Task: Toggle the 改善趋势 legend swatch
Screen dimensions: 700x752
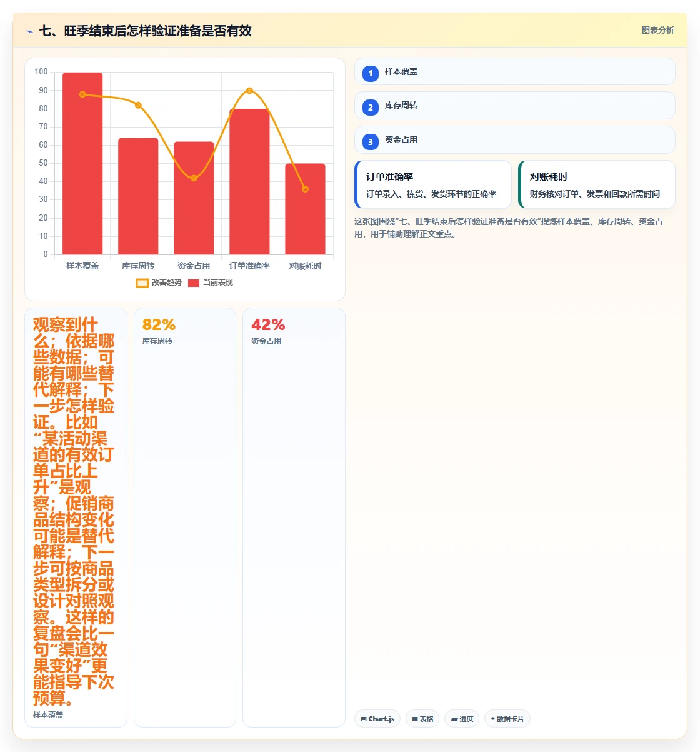Action: [x=142, y=283]
